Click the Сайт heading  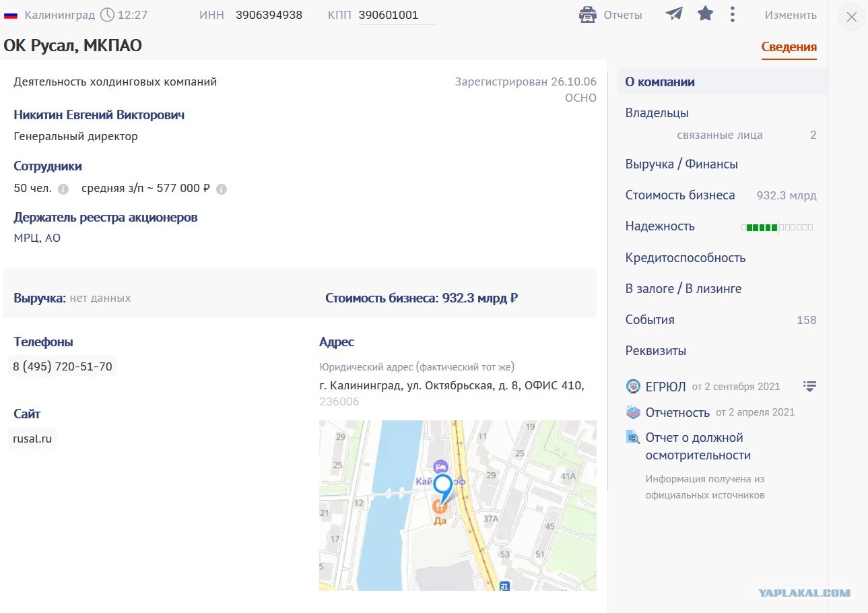27,414
